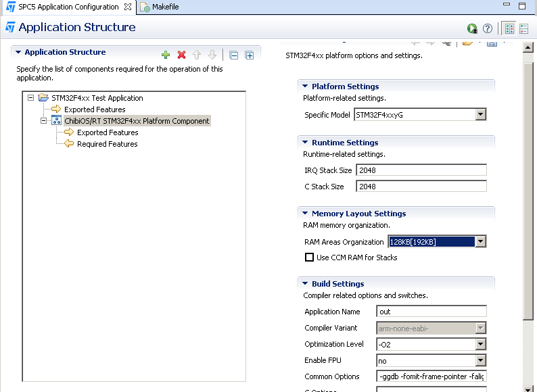This screenshot has width=537, height=392.
Task: Enable Use CCM RAM for Stacks checkbox
Action: tap(309, 257)
